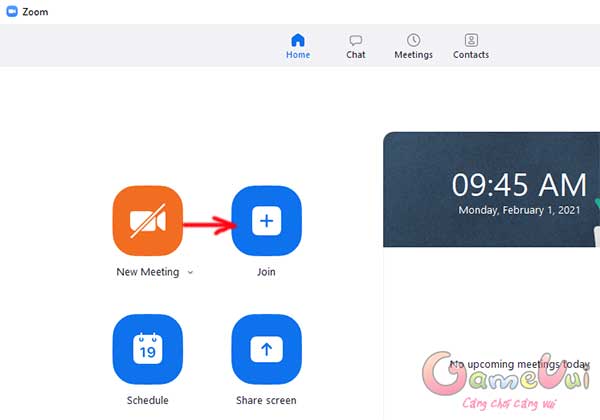Go to the Meetings tab
The height and width of the screenshot is (420, 600).
point(413,46)
